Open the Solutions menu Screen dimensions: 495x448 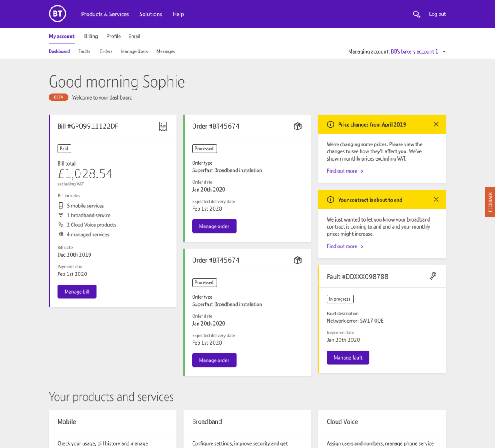(151, 14)
